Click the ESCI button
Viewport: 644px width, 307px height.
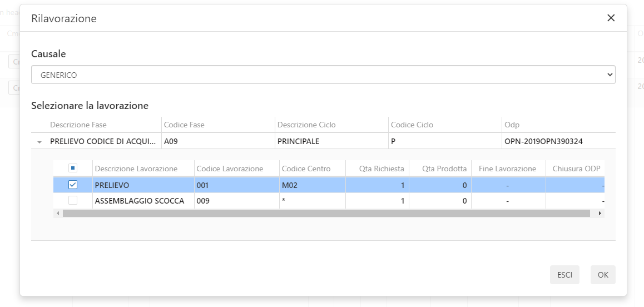(564, 275)
